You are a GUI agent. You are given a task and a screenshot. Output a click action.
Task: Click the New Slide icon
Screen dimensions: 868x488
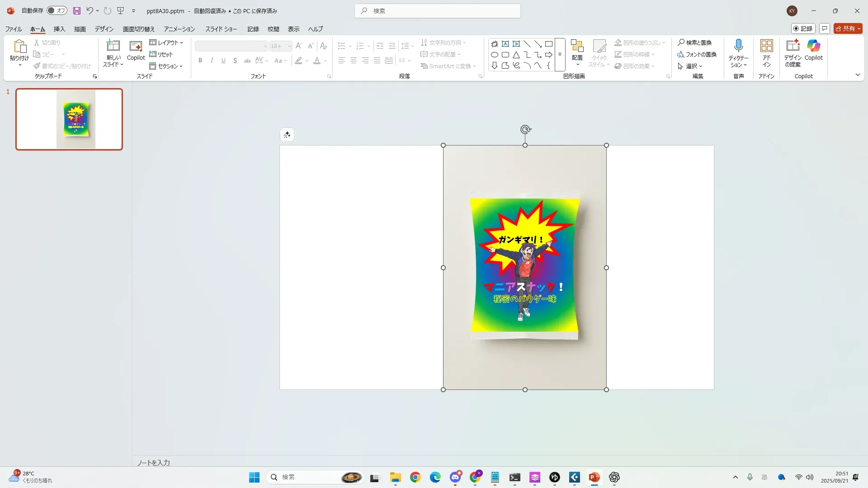(113, 46)
